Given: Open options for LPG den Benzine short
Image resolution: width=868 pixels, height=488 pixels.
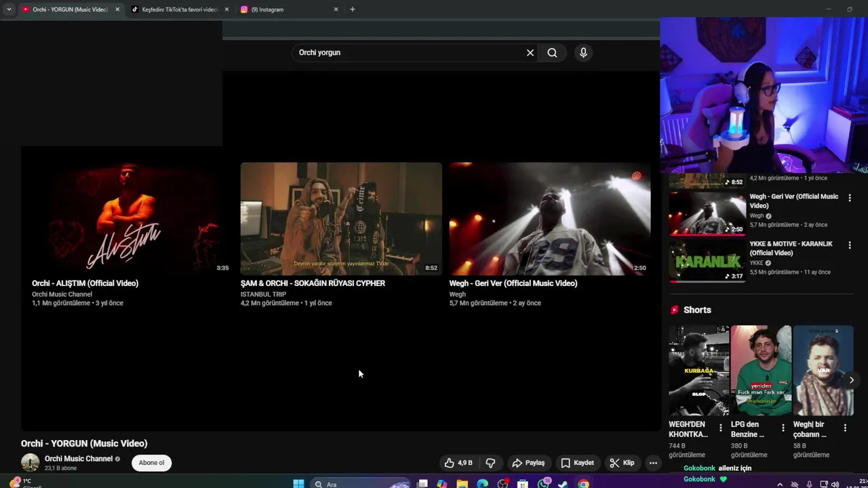Looking at the screenshot, I should (783, 428).
